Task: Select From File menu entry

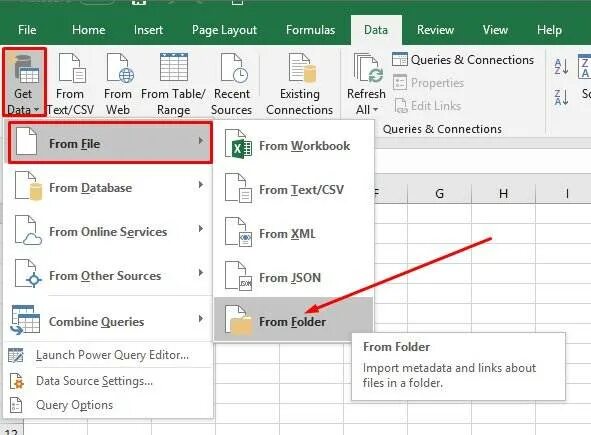Action: (110, 143)
